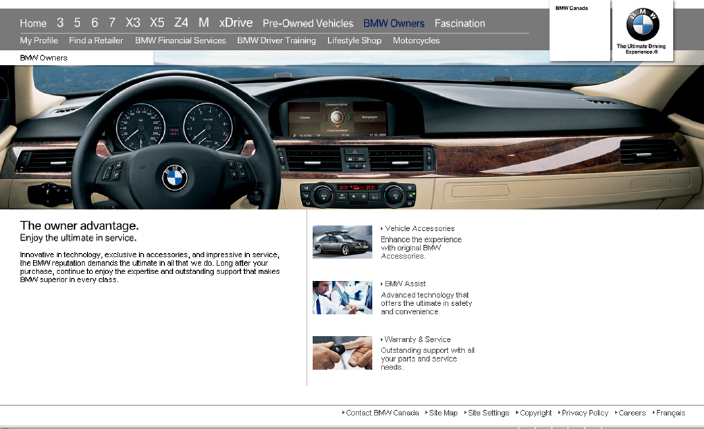Screen dimensions: 704x429
Task: Select Z4 in the top navigation
Action: pos(181,22)
